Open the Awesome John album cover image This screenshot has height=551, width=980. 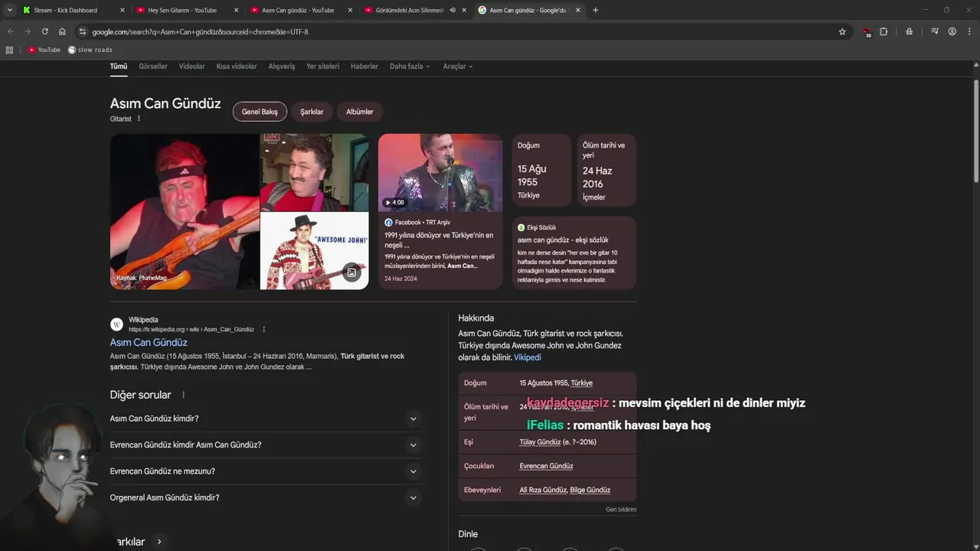tap(314, 251)
